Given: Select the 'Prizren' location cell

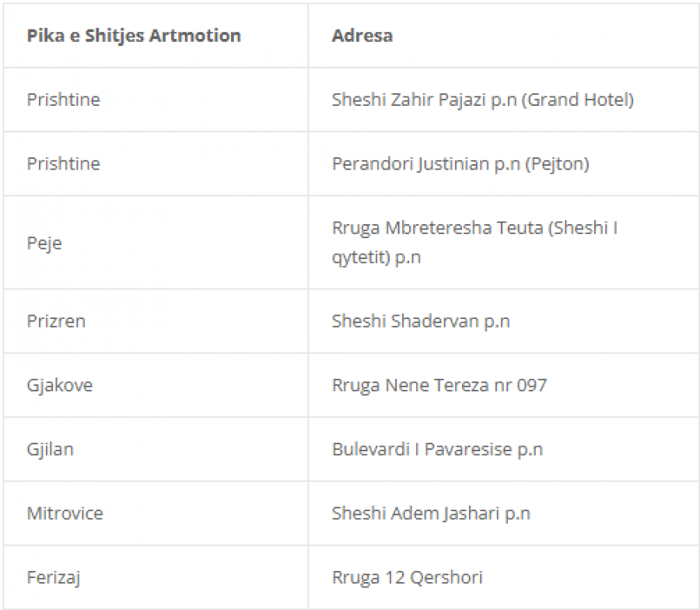Looking at the screenshot, I should [56, 321].
